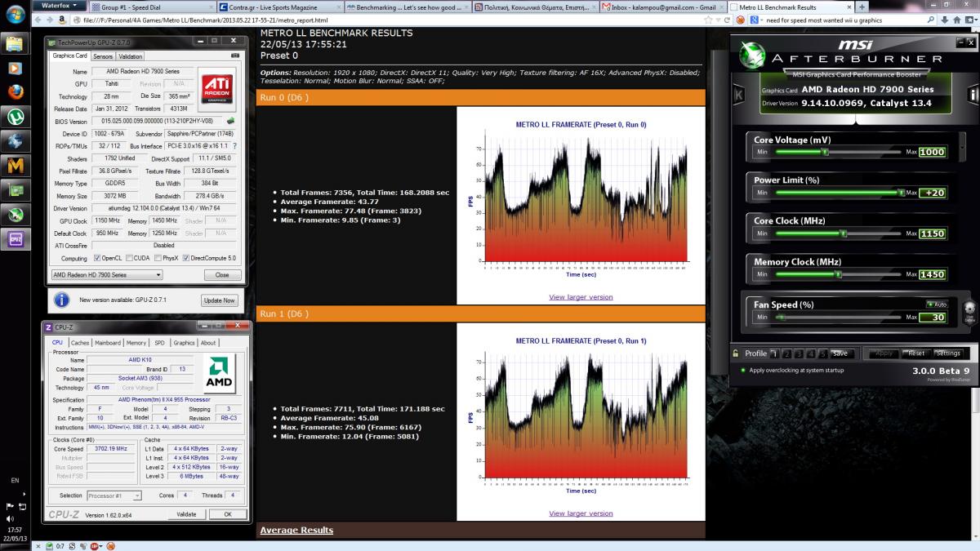Screen dimensions: 980x551
Task: Click the green BIOS save chip icon in GPU-Z
Action: coord(230,121)
